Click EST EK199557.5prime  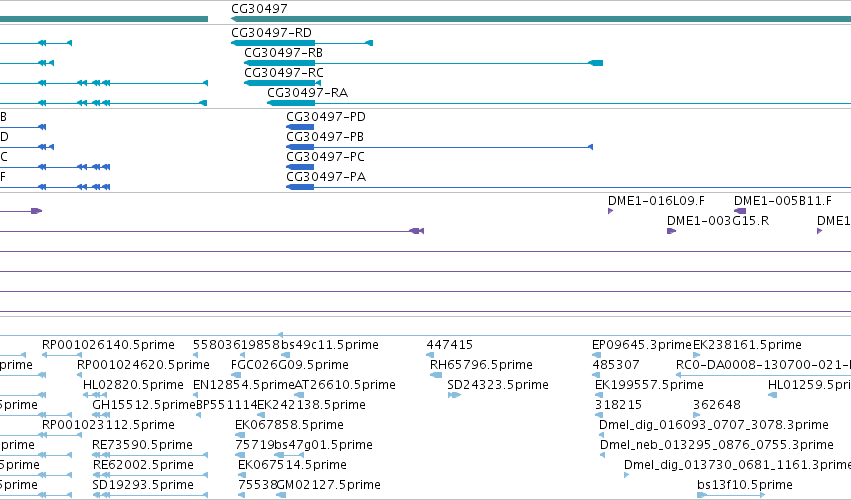click(649, 385)
